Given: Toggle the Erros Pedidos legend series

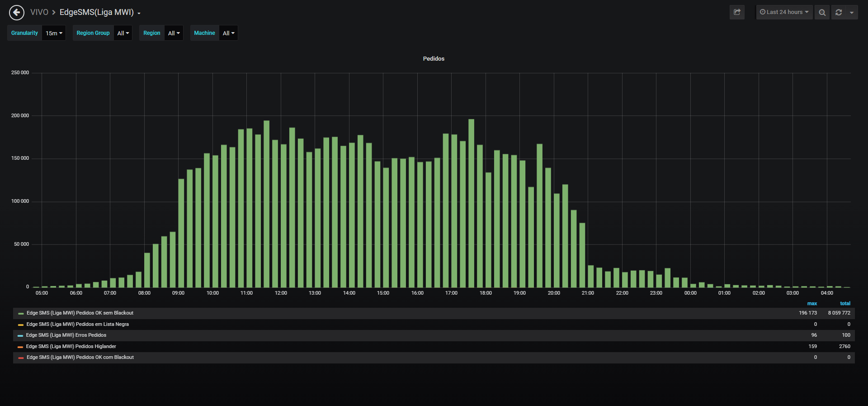Looking at the screenshot, I should [x=66, y=335].
